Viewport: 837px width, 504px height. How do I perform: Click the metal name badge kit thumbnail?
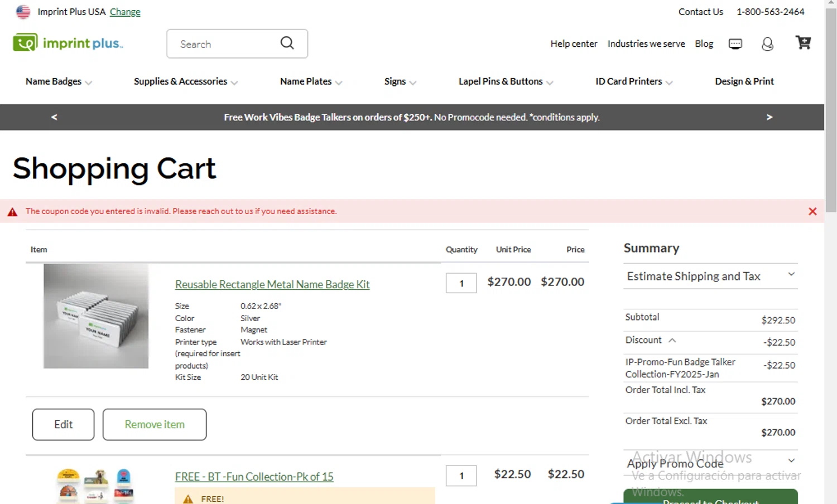point(96,316)
